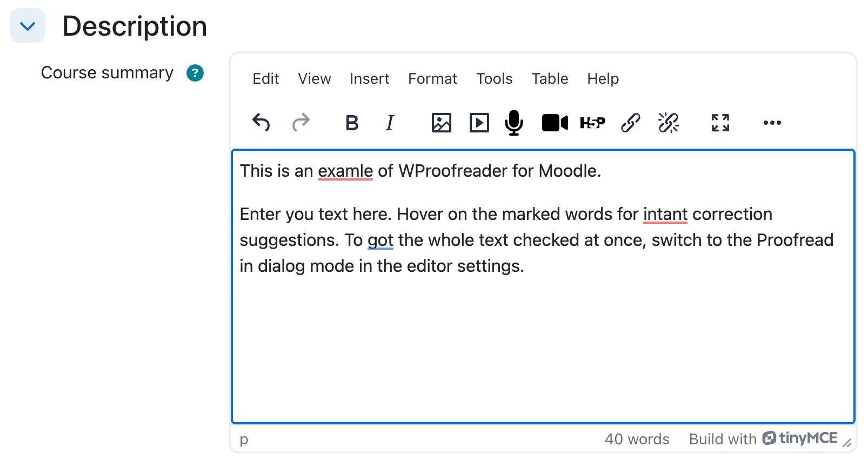Open the Tools menu
868x467 pixels.
coord(495,79)
